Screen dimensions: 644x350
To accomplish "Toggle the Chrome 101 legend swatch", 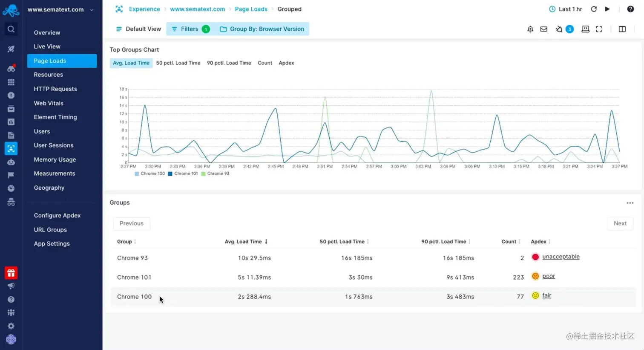I will point(170,174).
